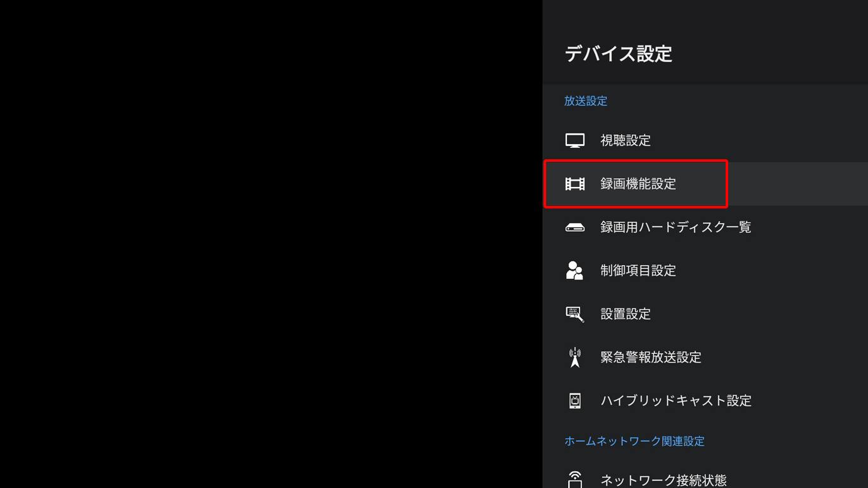Image resolution: width=868 pixels, height=488 pixels.
Task: Go to 制御項目設定
Action: coord(705,270)
